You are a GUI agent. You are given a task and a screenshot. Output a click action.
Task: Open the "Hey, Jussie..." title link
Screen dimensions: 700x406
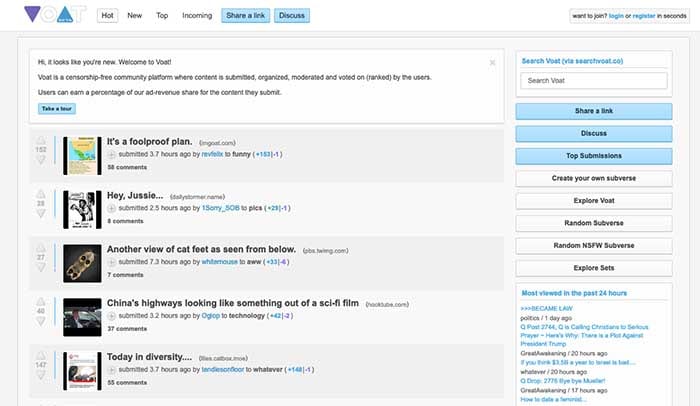(x=135, y=195)
